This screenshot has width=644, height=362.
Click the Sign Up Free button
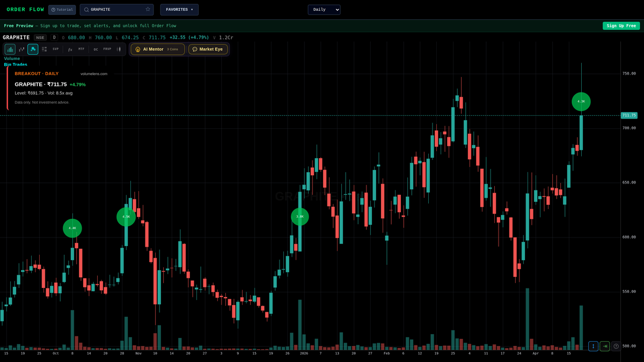pos(621,25)
